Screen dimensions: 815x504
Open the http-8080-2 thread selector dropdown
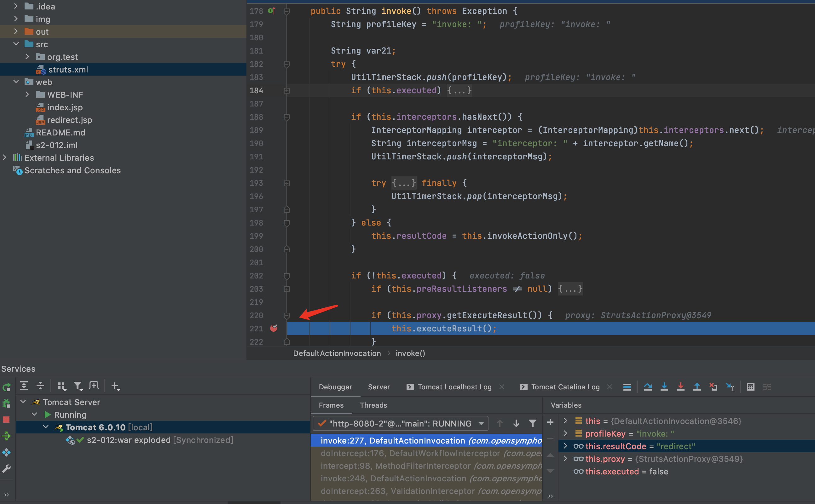[x=401, y=423]
